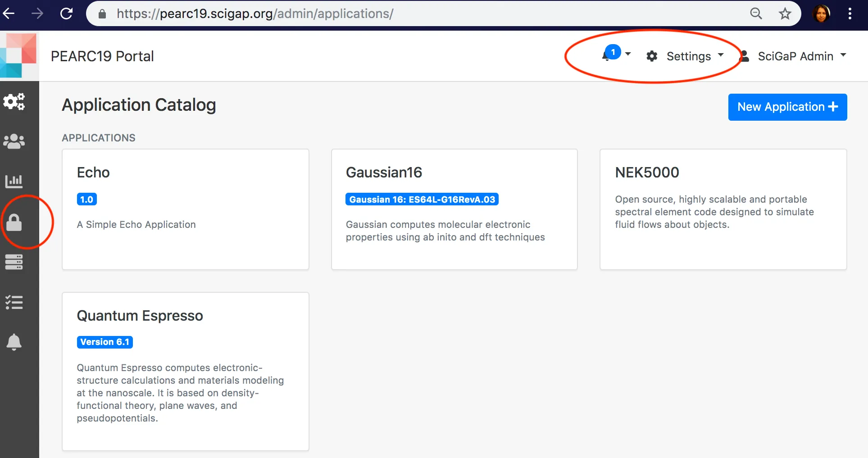Open the browser three-dot menu
This screenshot has width=868, height=458.
tap(850, 14)
